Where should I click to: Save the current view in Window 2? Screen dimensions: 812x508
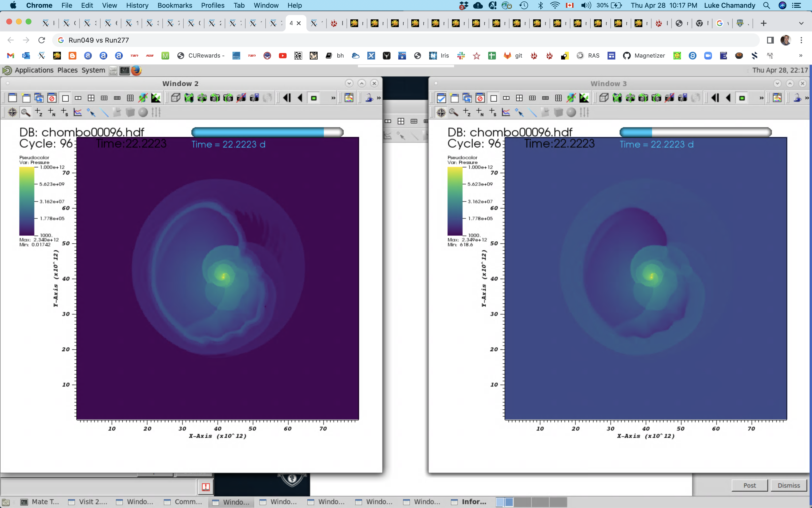(x=254, y=98)
